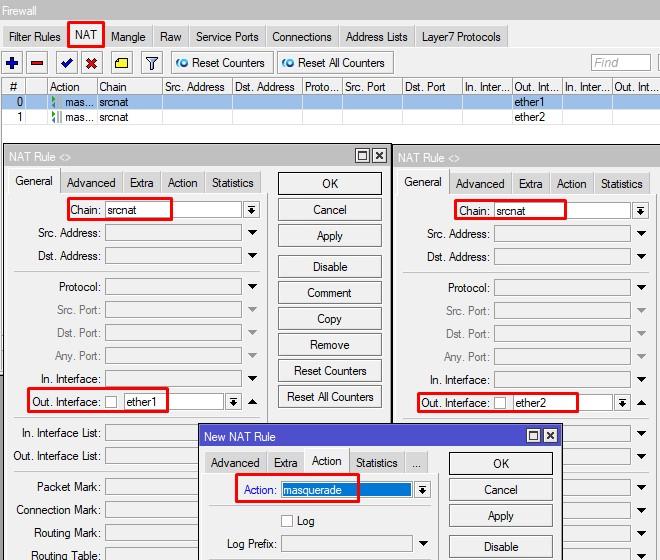
Task: Expand the ether2 Out. Interface dropdown
Action: 622,403
